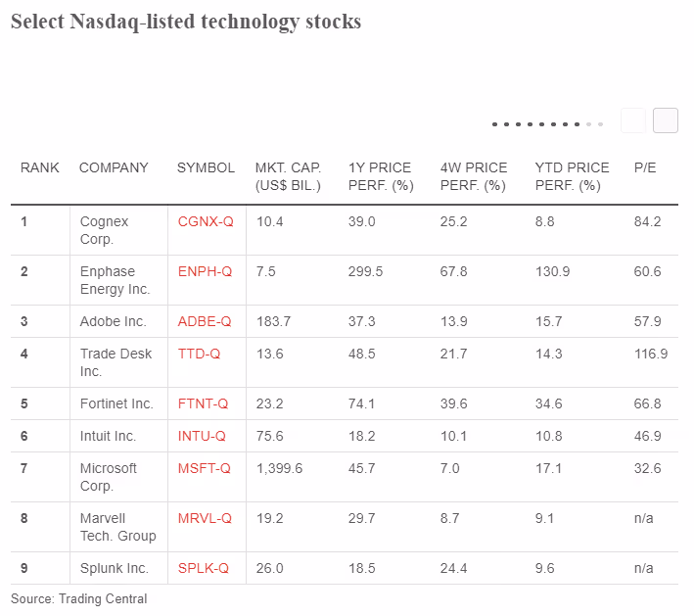
Task: Click the next-page square button above table
Action: coord(666,120)
